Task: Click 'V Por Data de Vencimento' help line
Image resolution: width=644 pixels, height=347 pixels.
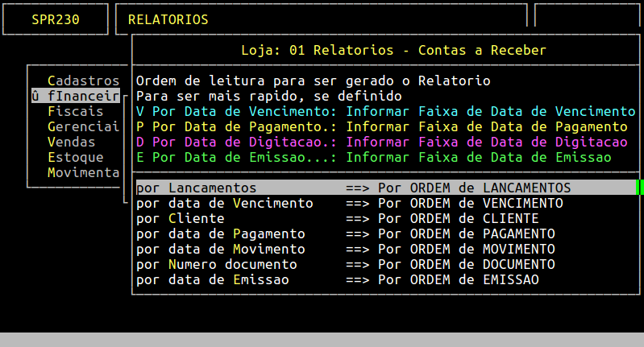Action: click(x=385, y=111)
